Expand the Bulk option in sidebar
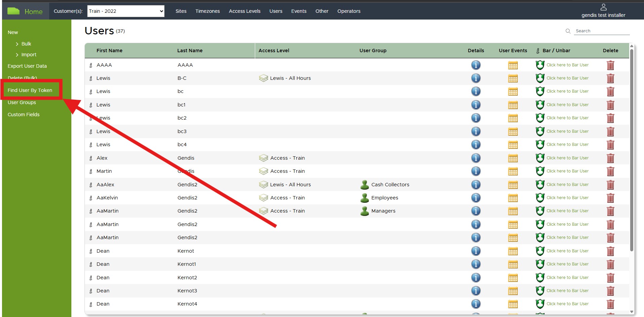 [26, 44]
